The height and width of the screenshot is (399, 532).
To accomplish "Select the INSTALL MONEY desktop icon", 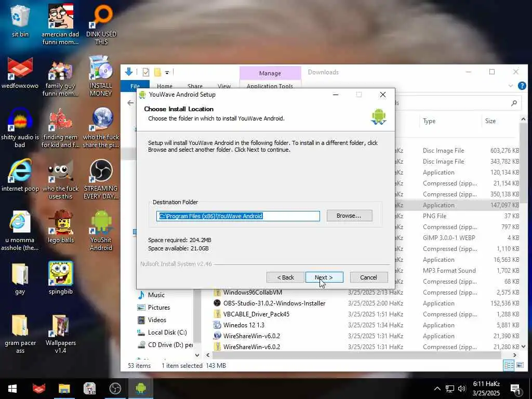I will pyautogui.click(x=101, y=76).
